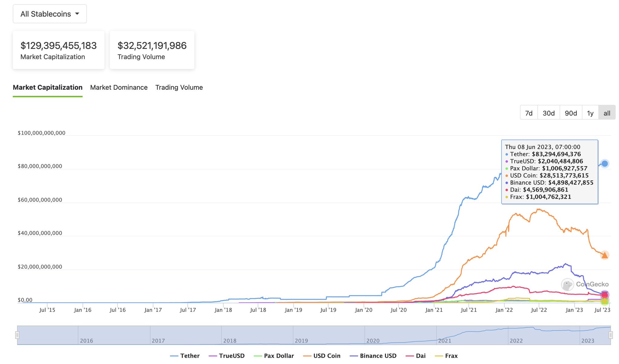
Task: Click the Jan '21 x-axis label
Action: pyautogui.click(x=434, y=310)
